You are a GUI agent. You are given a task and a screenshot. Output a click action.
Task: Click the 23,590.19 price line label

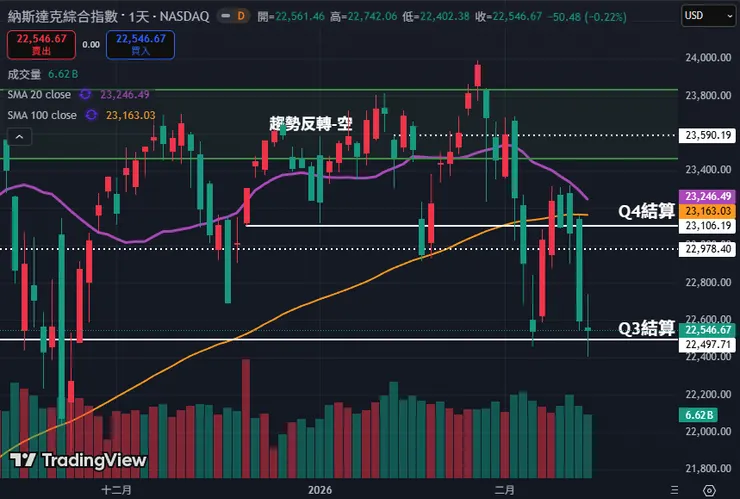[708, 135]
